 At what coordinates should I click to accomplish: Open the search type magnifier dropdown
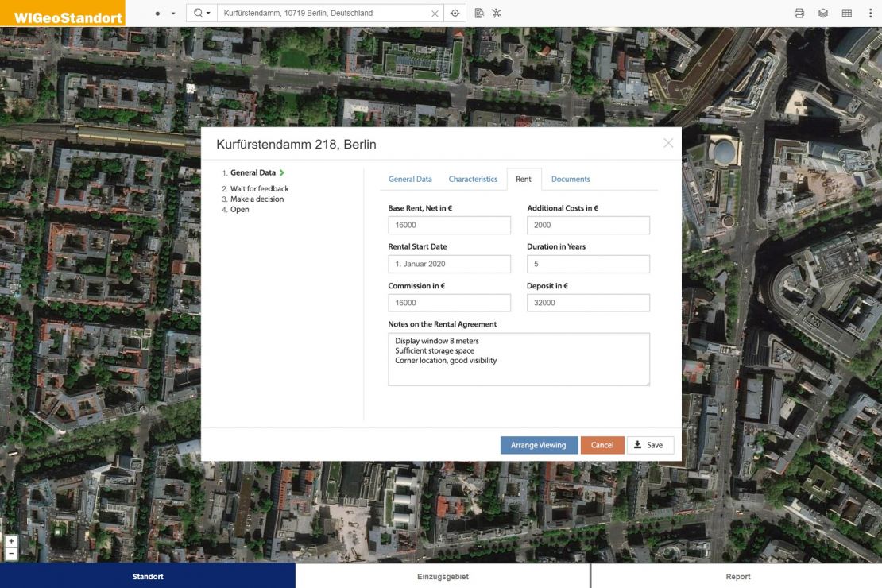pos(202,13)
